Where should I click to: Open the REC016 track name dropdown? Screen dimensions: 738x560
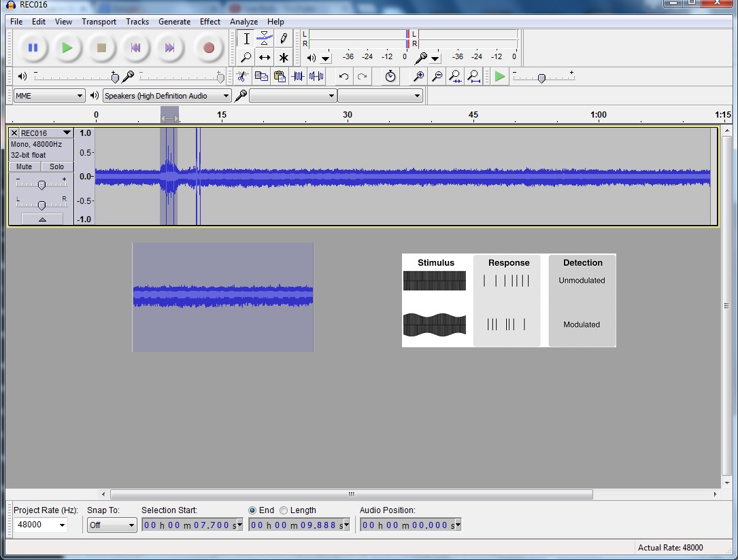[66, 133]
